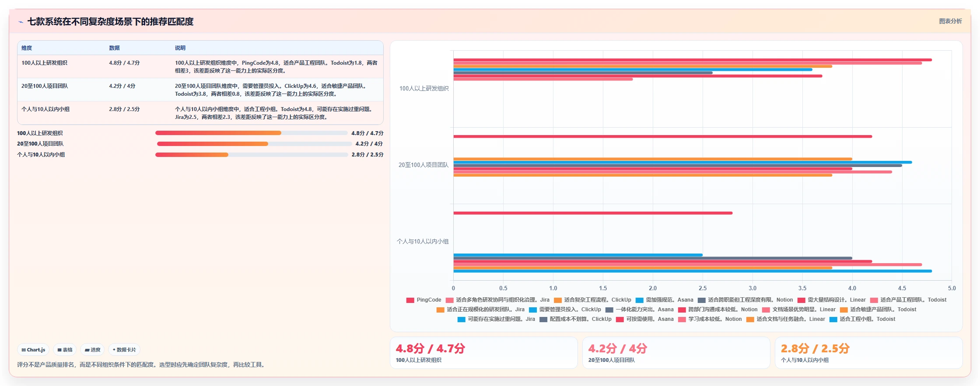Click table value 4.8分 / 4.7分
This screenshot has height=386, width=980.
[124, 63]
